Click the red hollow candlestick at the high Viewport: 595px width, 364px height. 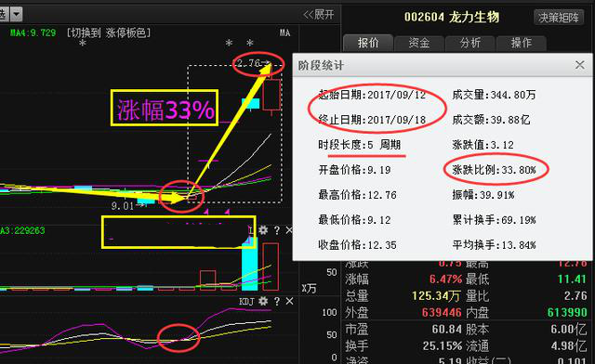[x=271, y=94]
